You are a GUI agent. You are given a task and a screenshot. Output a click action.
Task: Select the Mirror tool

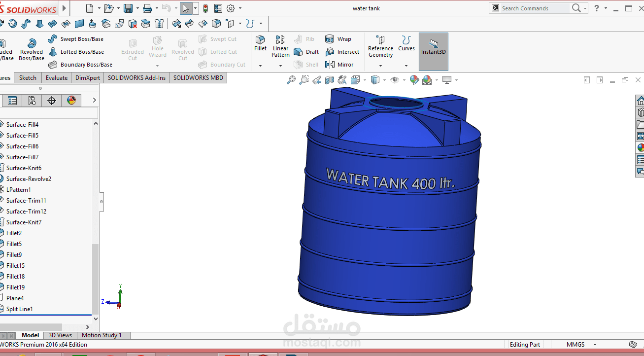pyautogui.click(x=339, y=65)
